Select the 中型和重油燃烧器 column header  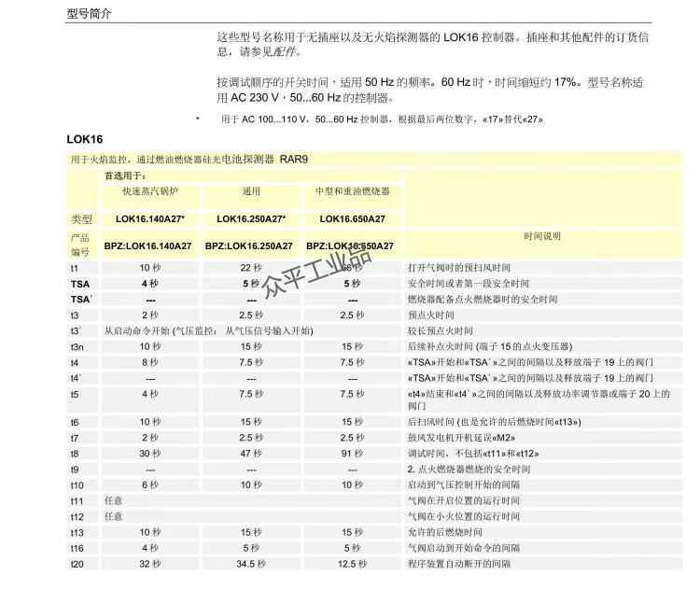click(x=352, y=191)
